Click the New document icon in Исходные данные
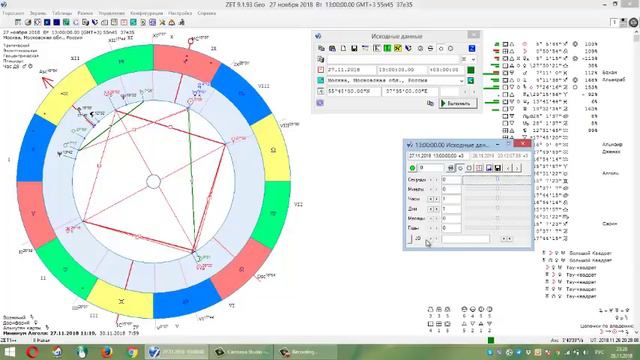640x360 pixels. coord(343,48)
